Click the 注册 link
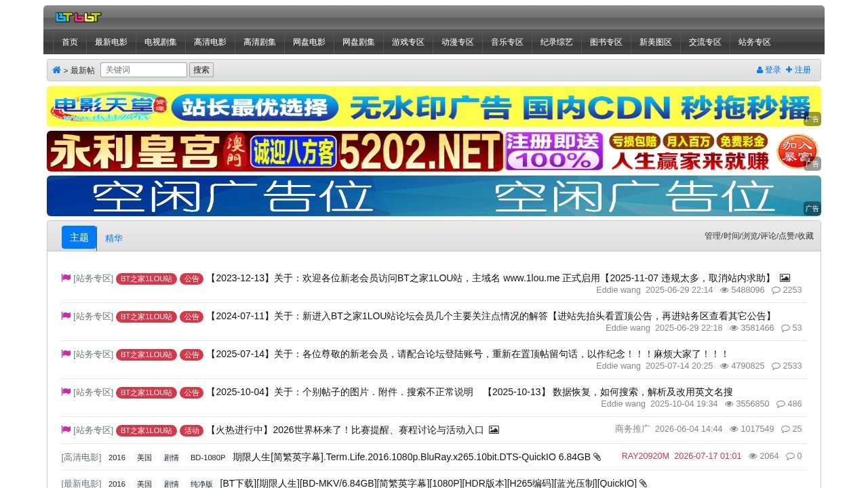The image size is (868, 488). coord(799,70)
